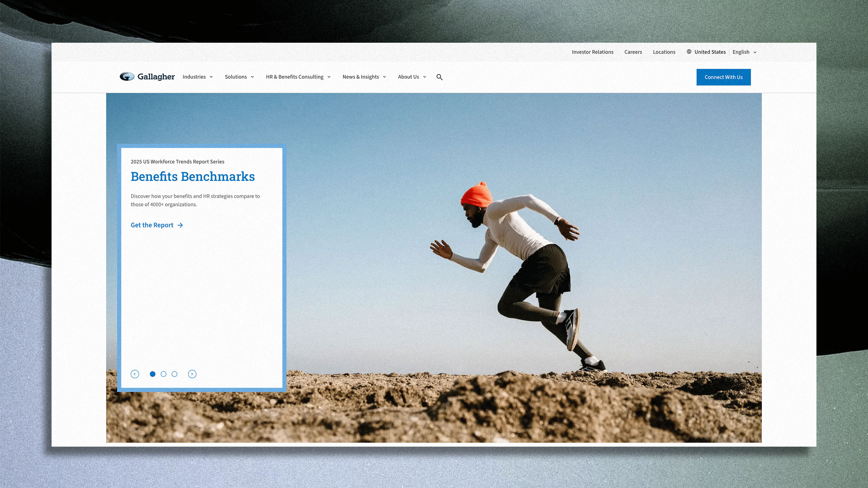
Task: Go to previous carousel slide arrow
Action: coord(135,374)
